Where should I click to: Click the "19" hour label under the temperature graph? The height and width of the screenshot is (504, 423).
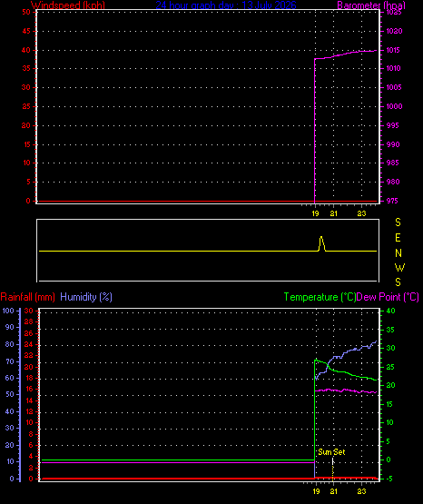pos(316,491)
